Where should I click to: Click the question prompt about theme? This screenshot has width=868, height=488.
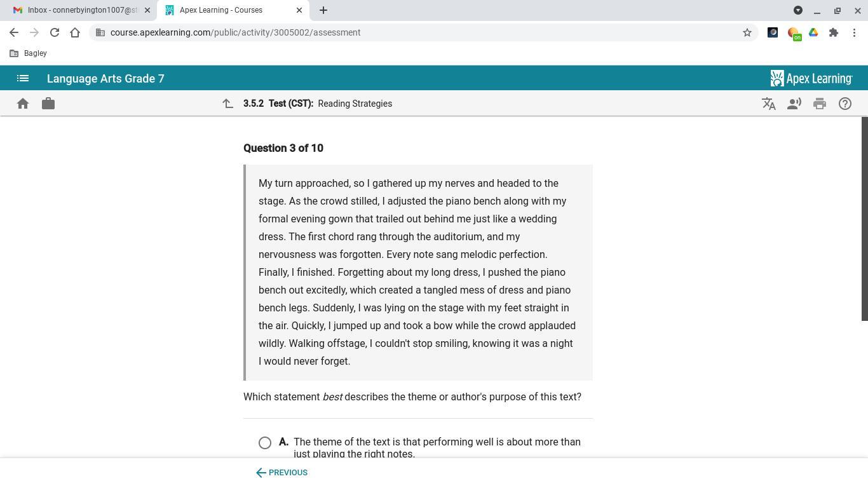pos(412,396)
